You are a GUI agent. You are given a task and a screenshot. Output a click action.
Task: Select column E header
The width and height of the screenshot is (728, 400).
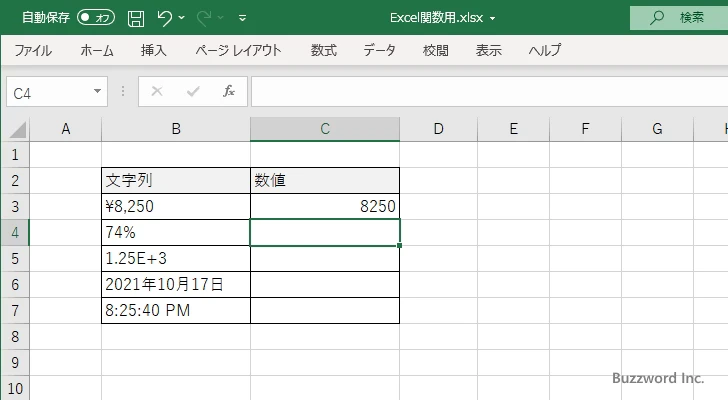coord(514,129)
